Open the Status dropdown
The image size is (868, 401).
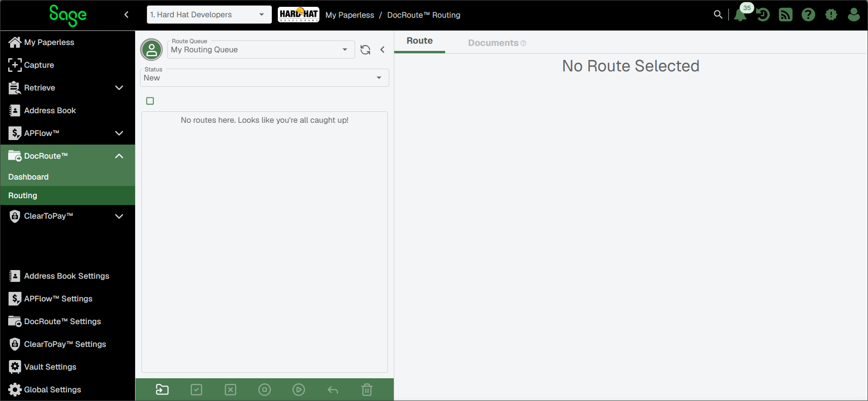coord(265,78)
